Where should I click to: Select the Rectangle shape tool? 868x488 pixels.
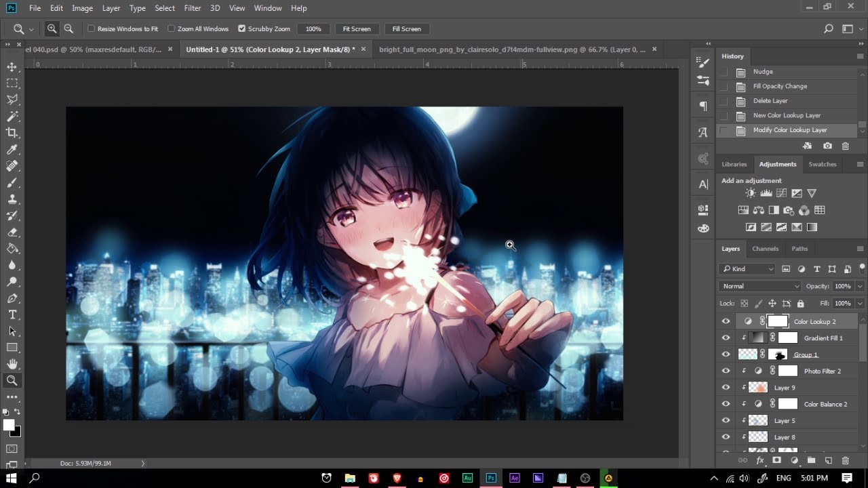pos(12,348)
